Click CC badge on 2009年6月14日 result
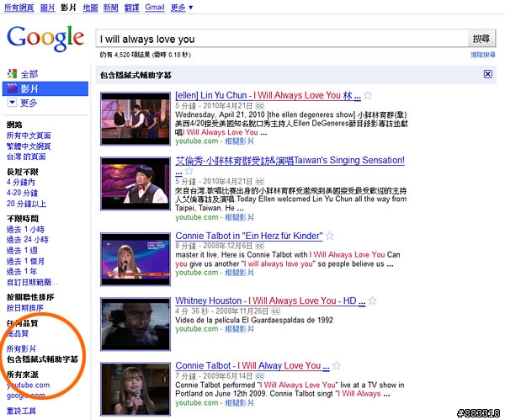 coord(260,376)
